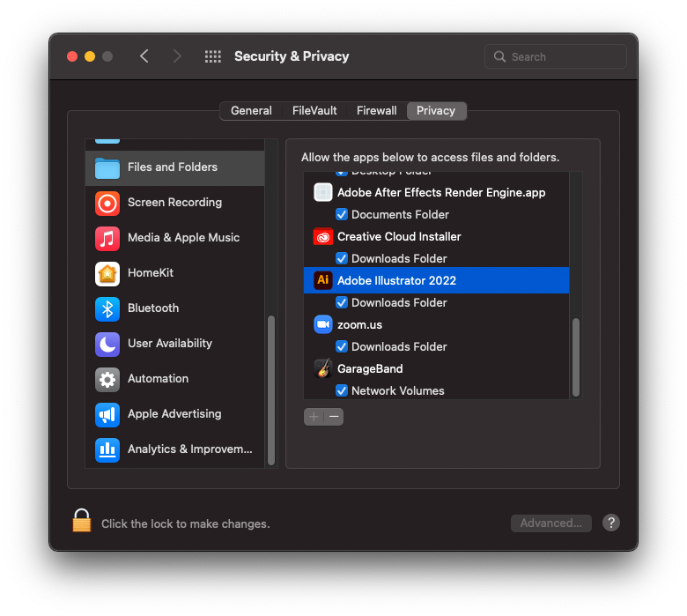Switch to the General tab
Viewport: 687px width, 616px height.
(x=252, y=110)
